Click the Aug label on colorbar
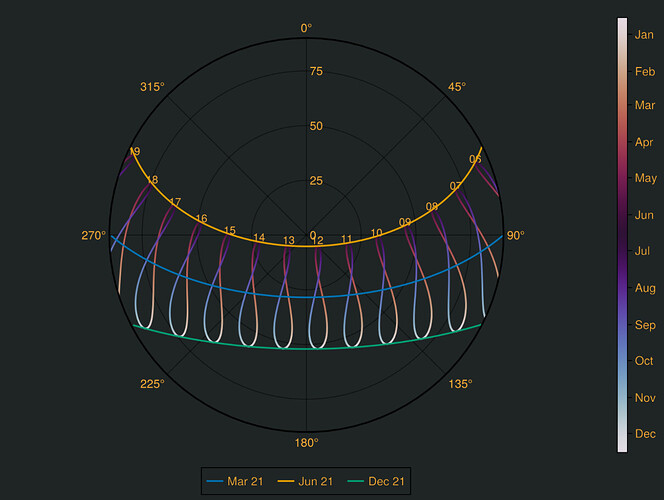The width and height of the screenshot is (664, 500). 645,288
